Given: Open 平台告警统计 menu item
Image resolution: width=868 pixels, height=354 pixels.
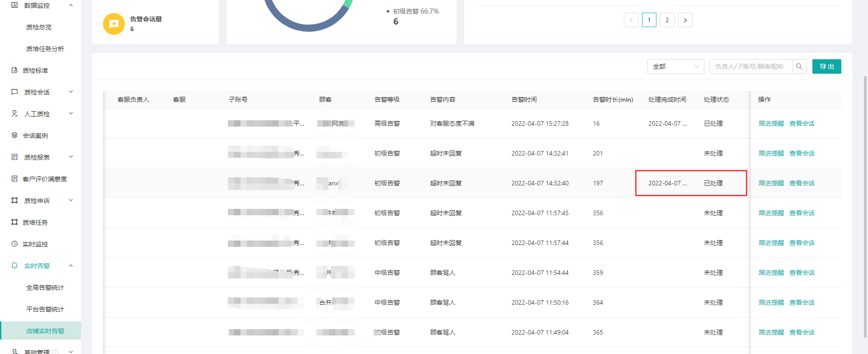Looking at the screenshot, I should pyautogui.click(x=45, y=309).
